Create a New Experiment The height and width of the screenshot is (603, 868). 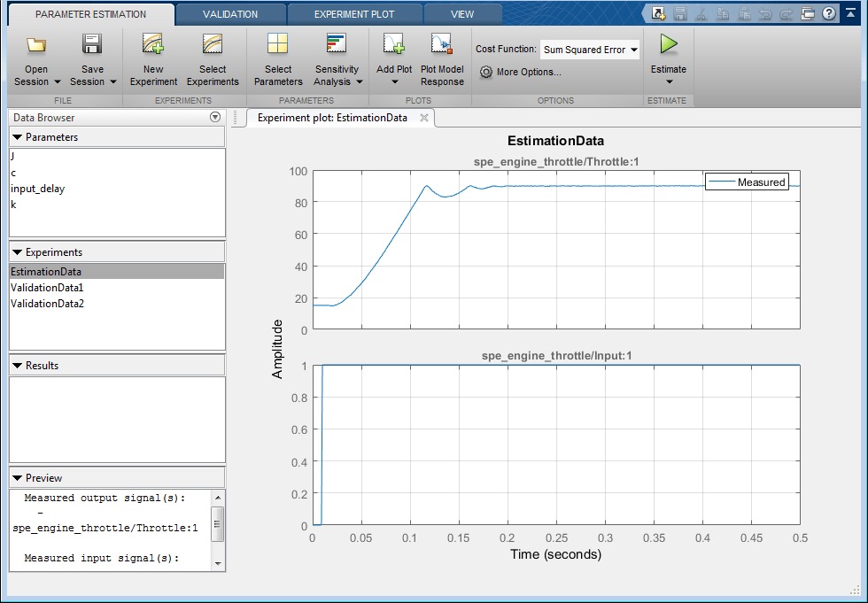tap(152, 43)
